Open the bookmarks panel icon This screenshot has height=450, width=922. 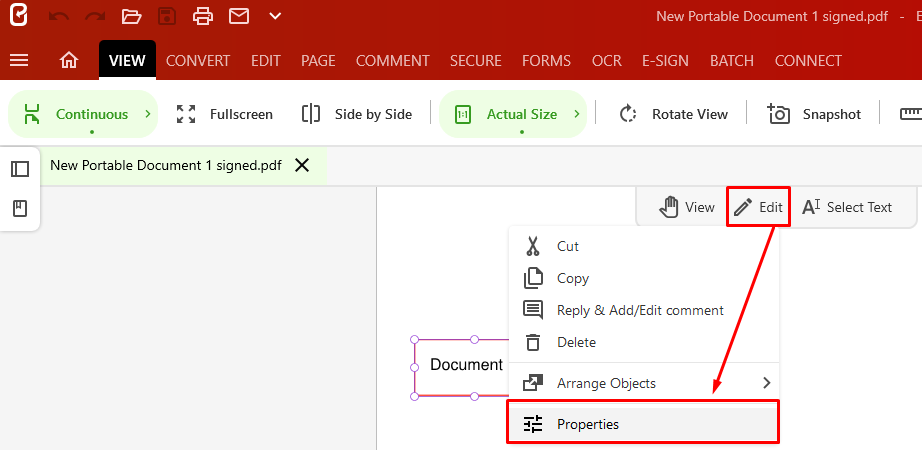20,208
